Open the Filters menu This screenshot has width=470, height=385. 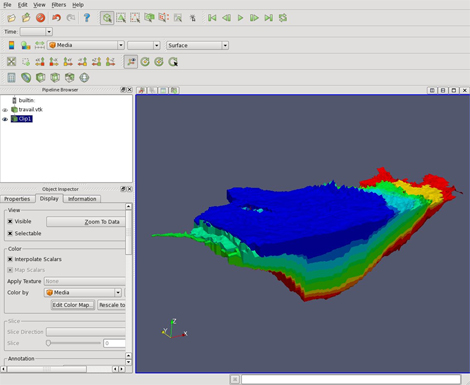(x=59, y=5)
